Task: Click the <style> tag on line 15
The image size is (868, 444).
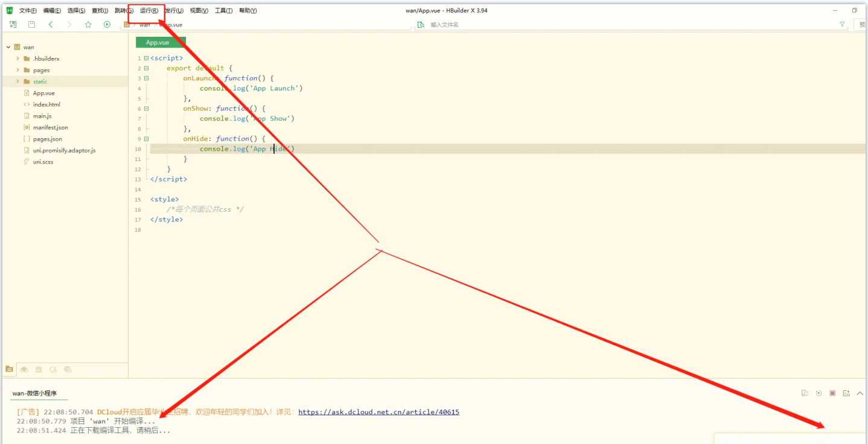Action: pos(165,199)
